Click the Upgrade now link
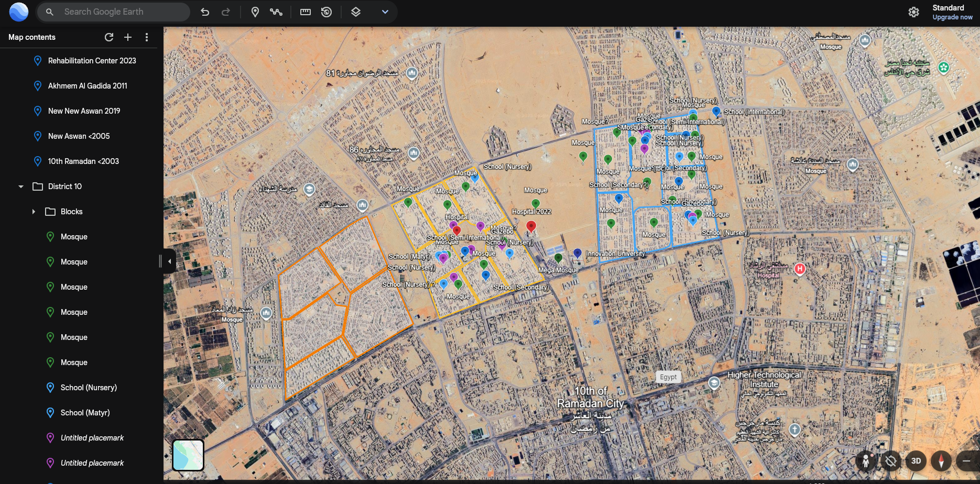Screen dimensions: 980x484 [952, 17]
